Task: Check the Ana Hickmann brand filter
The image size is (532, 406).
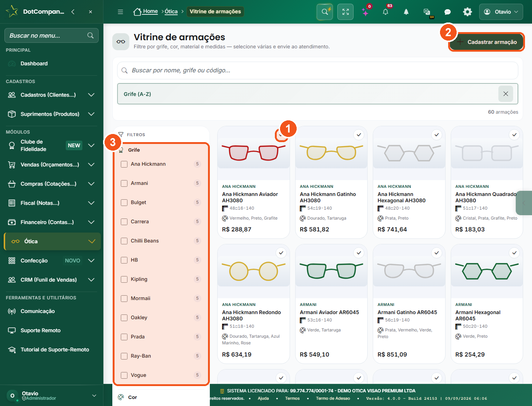Action: 124,164
